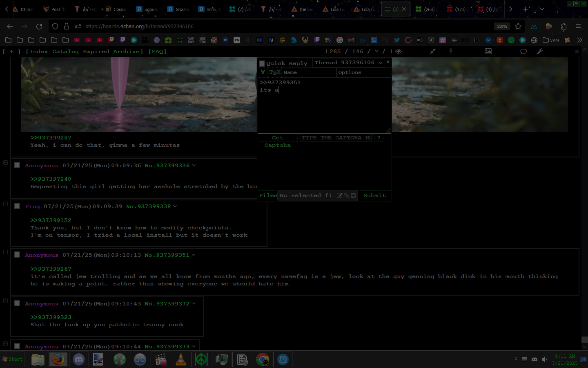Screen dimensions: 588x368
Task: Check the box for Frog's post No.937399338
Action: pyautogui.click(x=17, y=206)
